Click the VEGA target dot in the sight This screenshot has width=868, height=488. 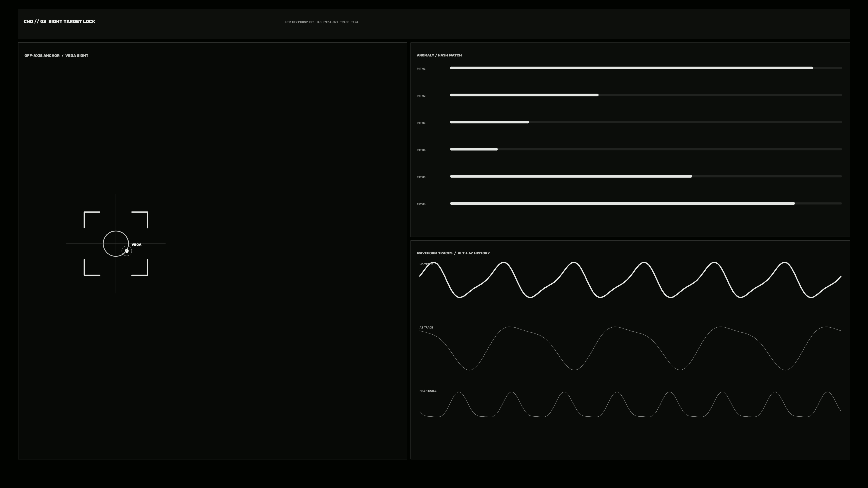[127, 251]
